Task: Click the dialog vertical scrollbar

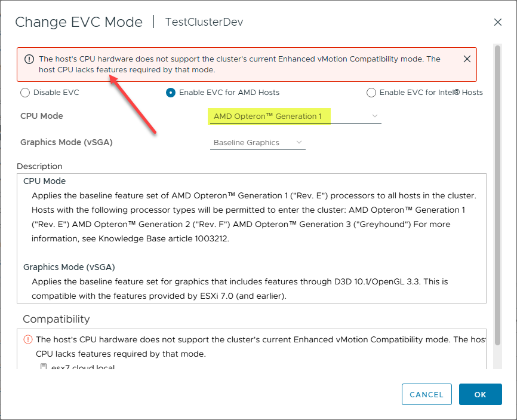Action: click(497, 179)
